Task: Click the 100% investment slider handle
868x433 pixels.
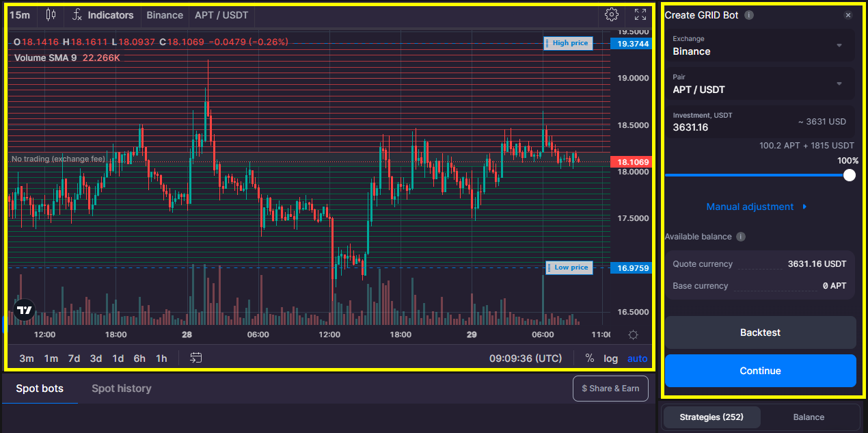Action: (848, 175)
